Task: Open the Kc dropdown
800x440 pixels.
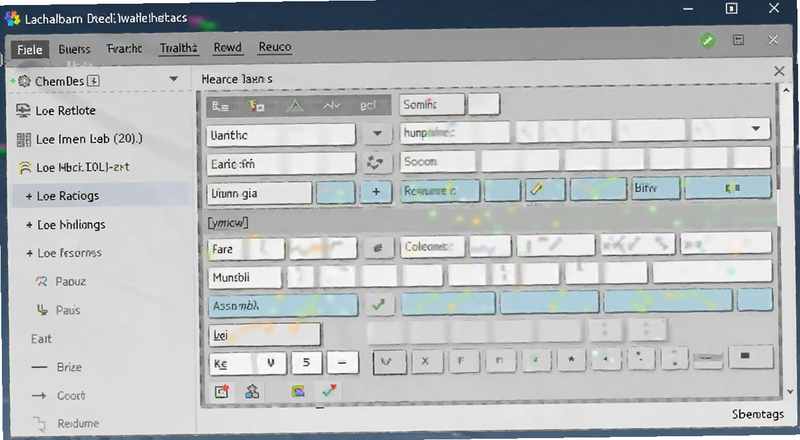Action: [x=247, y=363]
